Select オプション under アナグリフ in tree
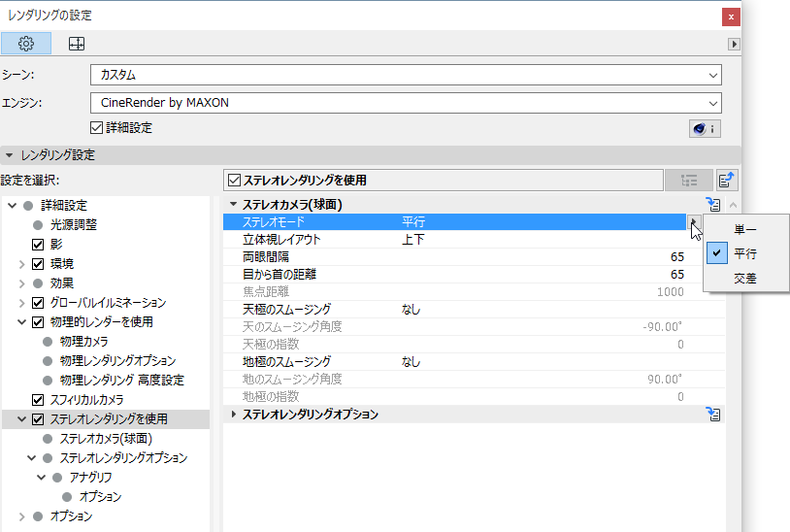The image size is (790, 532). pyautogui.click(x=100, y=497)
